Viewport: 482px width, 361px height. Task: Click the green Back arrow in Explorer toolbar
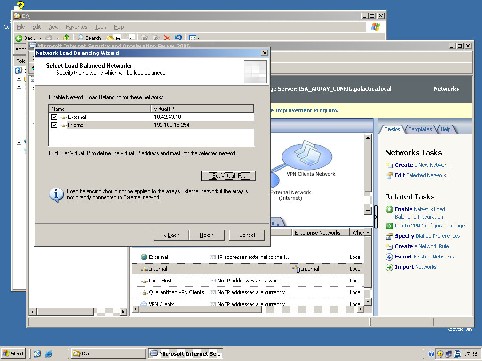[19, 38]
